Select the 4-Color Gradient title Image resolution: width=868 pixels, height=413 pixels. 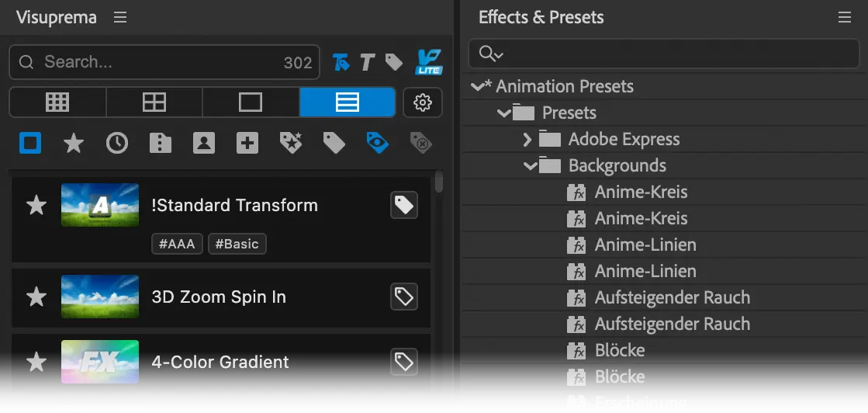coord(220,362)
